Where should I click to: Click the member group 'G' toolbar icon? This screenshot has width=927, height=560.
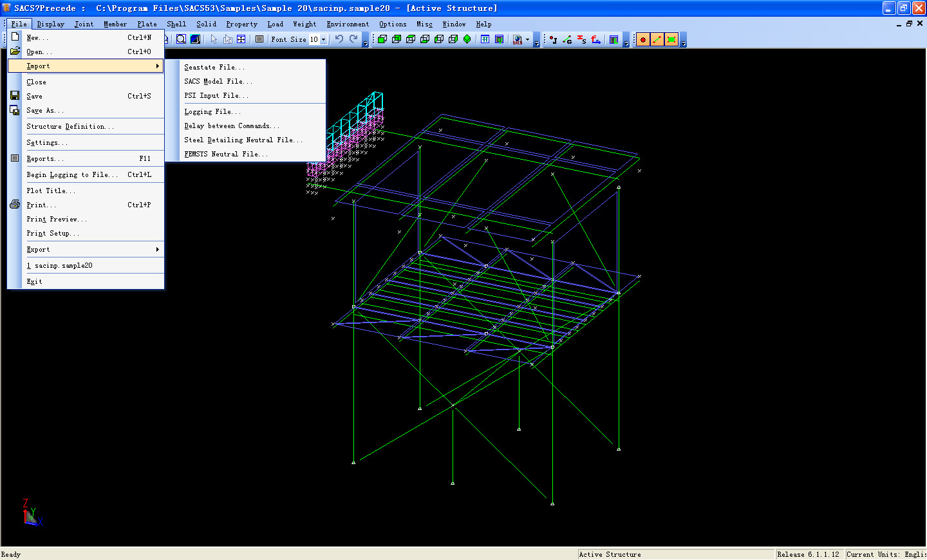(567, 39)
